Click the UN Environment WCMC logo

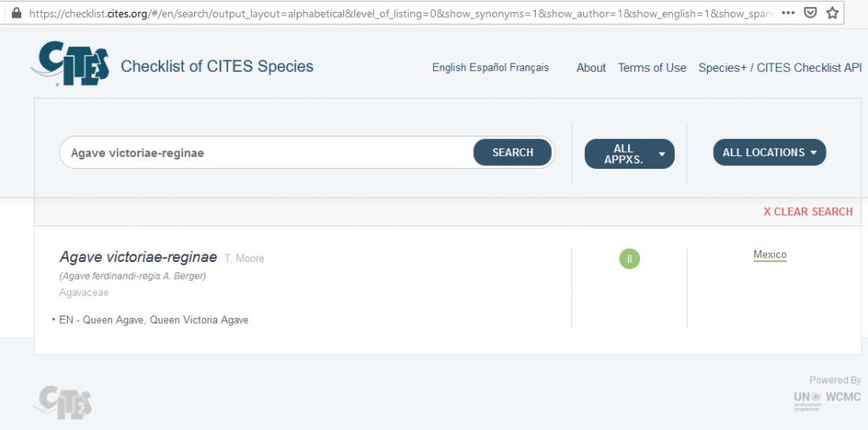[827, 400]
